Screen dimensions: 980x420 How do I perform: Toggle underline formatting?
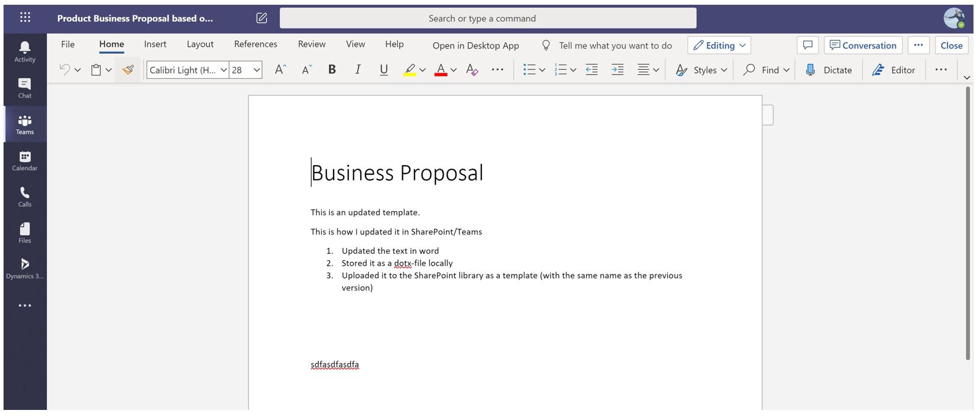pyautogui.click(x=384, y=70)
